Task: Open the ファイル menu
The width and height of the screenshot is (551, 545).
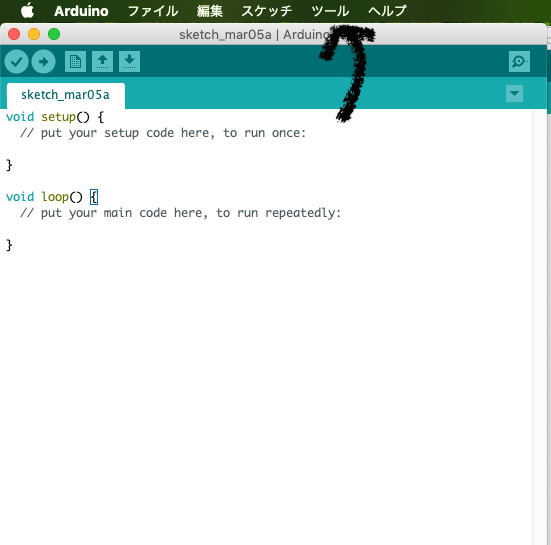Action: pyautogui.click(x=153, y=11)
